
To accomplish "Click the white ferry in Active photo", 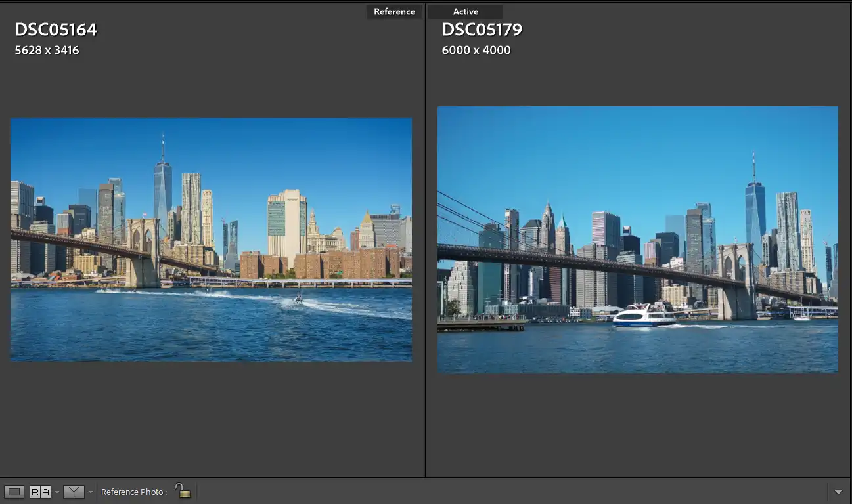I will tap(642, 316).
